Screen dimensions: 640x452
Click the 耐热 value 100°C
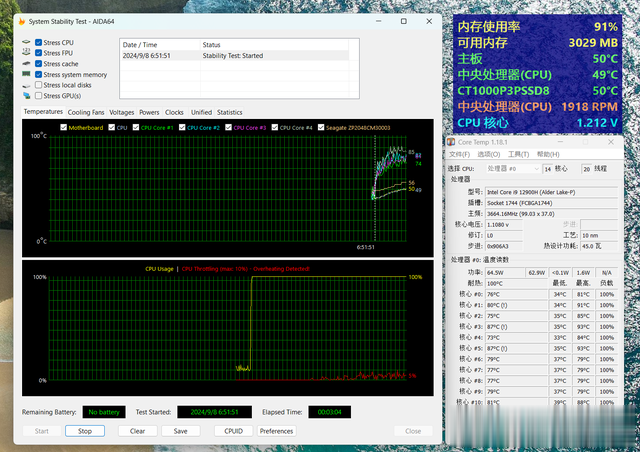tap(516, 283)
